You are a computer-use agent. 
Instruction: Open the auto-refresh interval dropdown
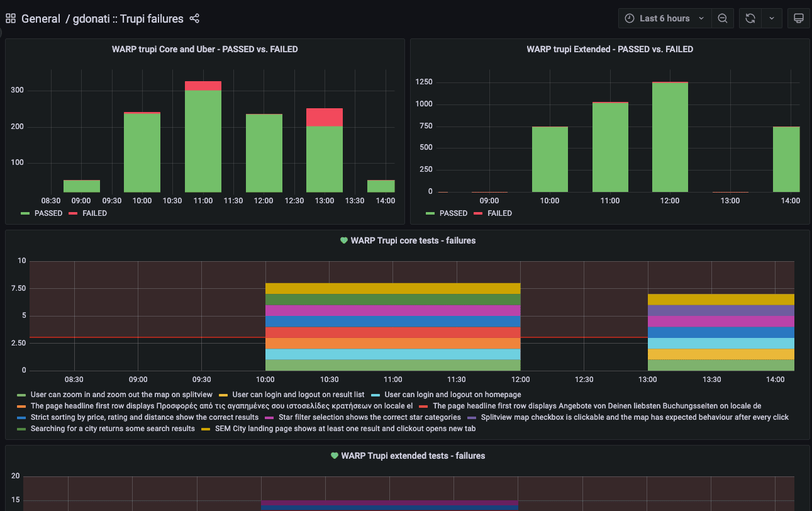tap(772, 18)
